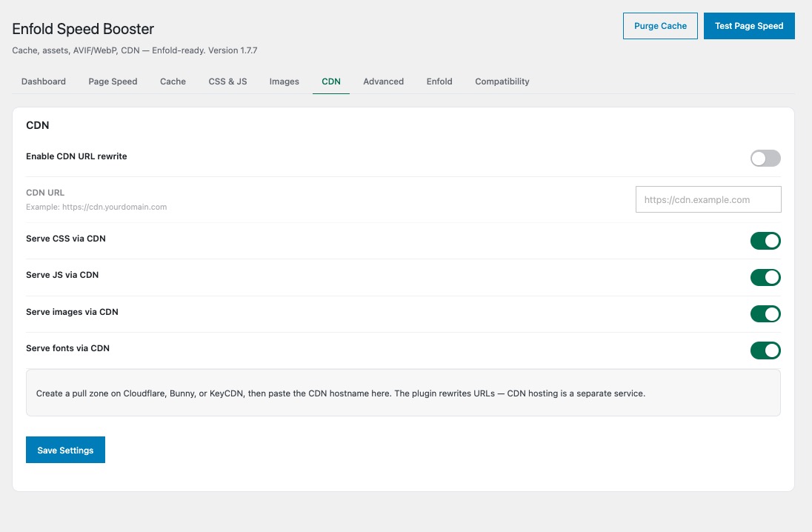This screenshot has height=532, width=812.
Task: Disable Serve CSS via CDN toggle
Action: (x=765, y=241)
